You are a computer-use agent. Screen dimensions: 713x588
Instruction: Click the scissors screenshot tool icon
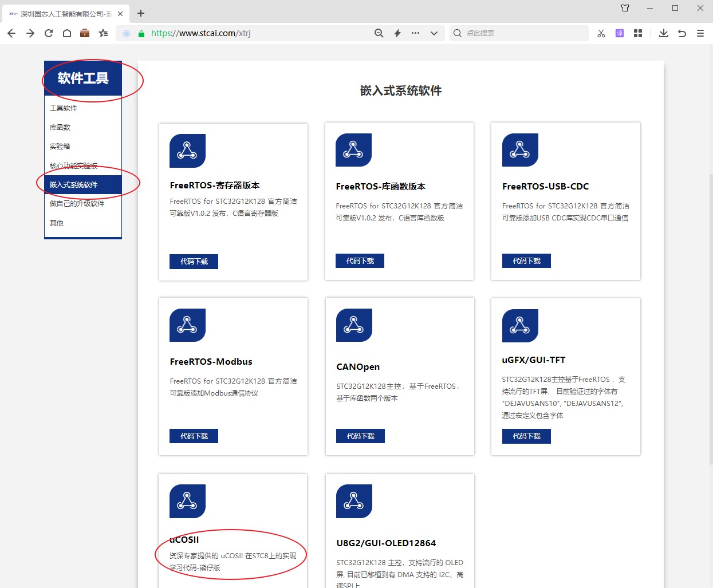click(601, 33)
